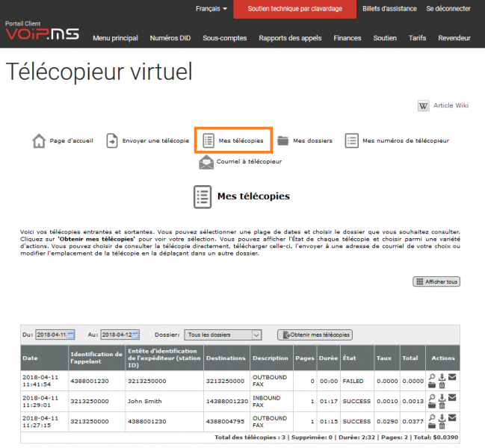The height and width of the screenshot is (448, 485).
Task: Move the 11:41:54 fax to folder
Action: coord(432,385)
